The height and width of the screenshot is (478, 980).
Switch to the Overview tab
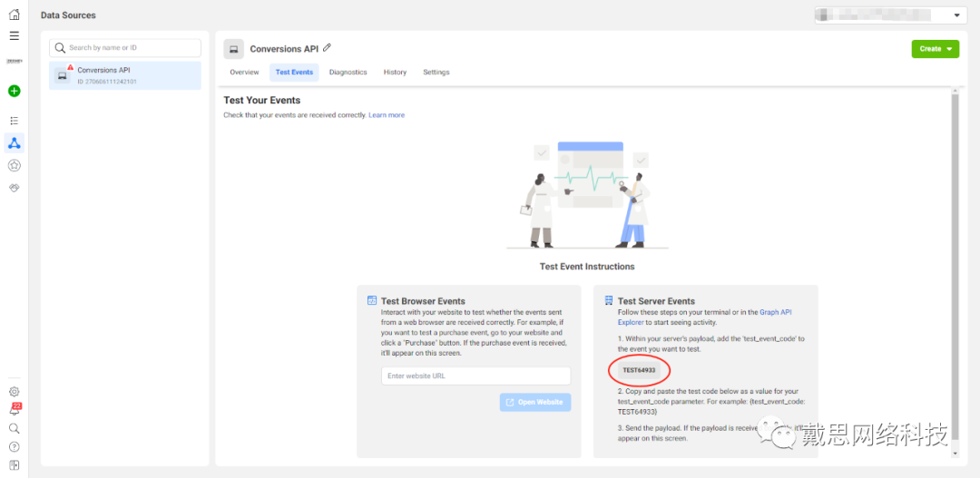coord(244,73)
